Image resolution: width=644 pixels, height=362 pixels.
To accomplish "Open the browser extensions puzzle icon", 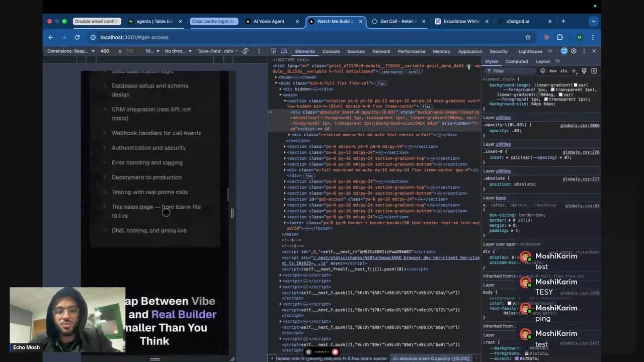I will point(559,37).
